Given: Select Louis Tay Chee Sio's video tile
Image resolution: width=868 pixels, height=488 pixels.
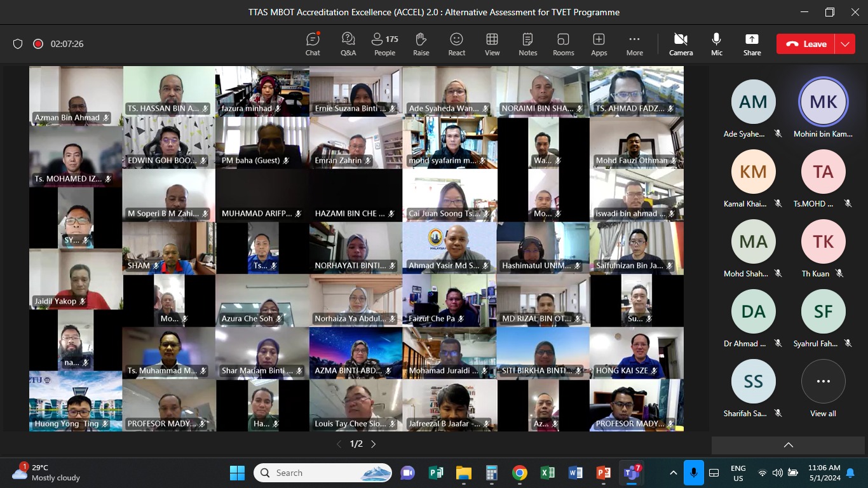Looking at the screenshot, I should coord(356,405).
